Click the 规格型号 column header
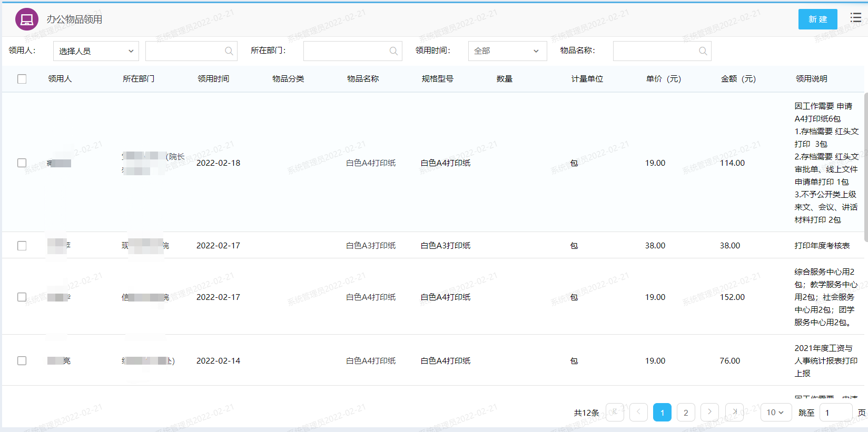 (438, 79)
